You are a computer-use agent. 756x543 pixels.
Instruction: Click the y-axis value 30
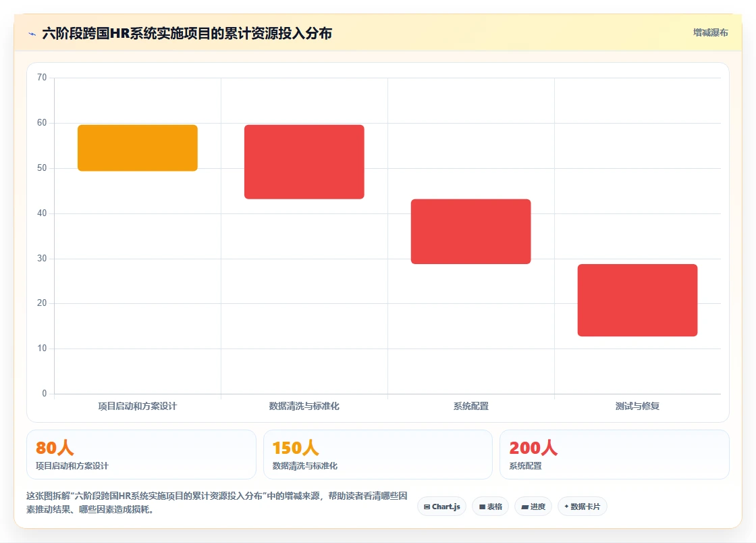pyautogui.click(x=42, y=258)
